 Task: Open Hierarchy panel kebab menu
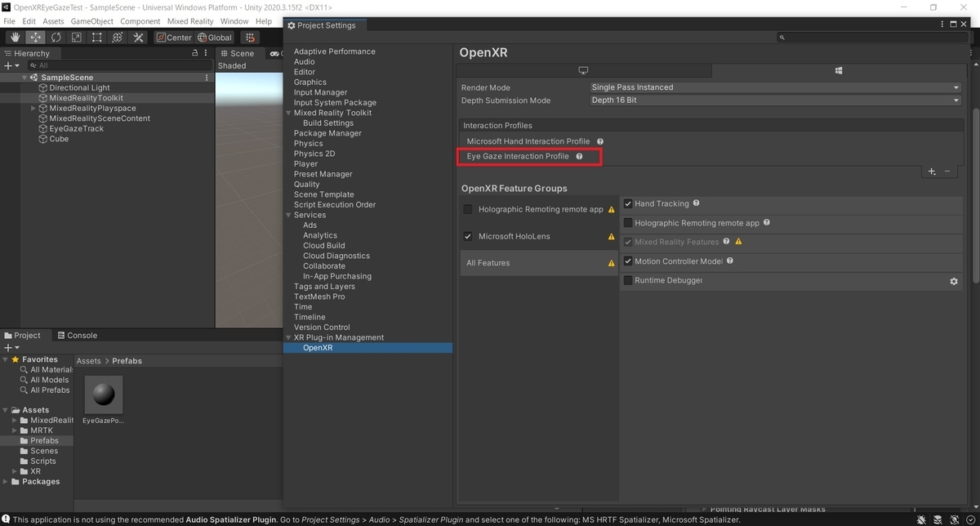point(207,53)
